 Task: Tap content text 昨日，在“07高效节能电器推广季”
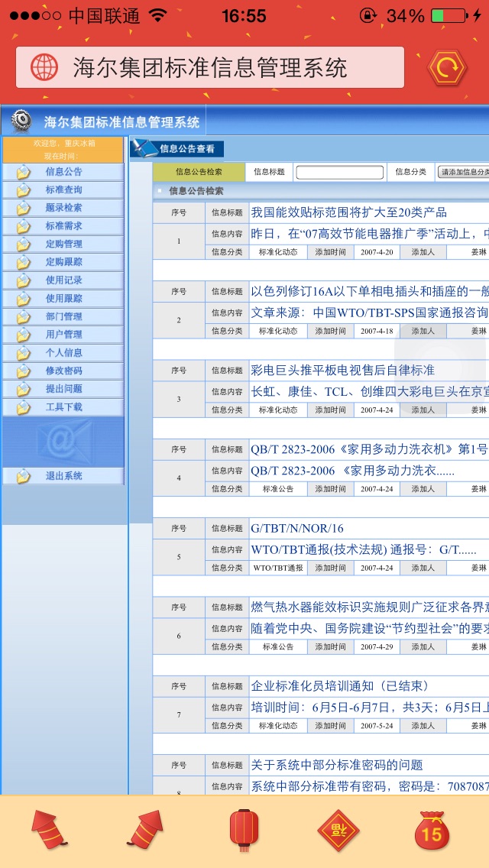pyautogui.click(x=369, y=234)
